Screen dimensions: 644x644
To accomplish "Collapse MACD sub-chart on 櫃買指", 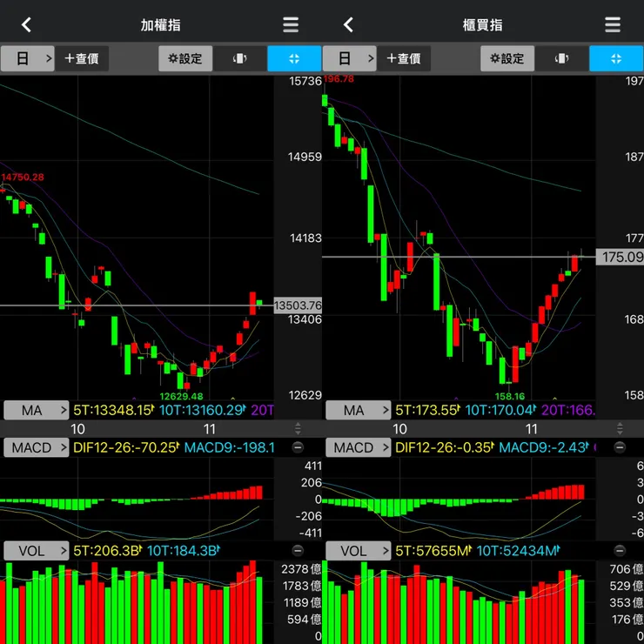I will [620, 446].
